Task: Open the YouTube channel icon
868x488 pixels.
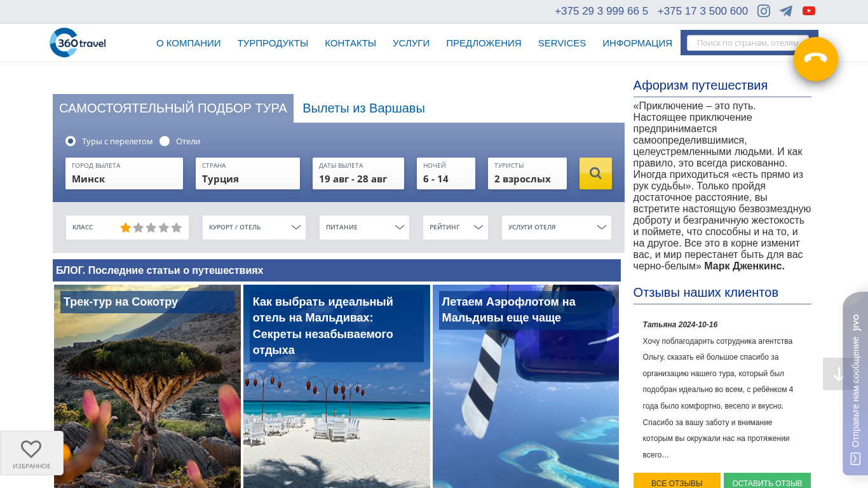Action: pyautogui.click(x=809, y=11)
